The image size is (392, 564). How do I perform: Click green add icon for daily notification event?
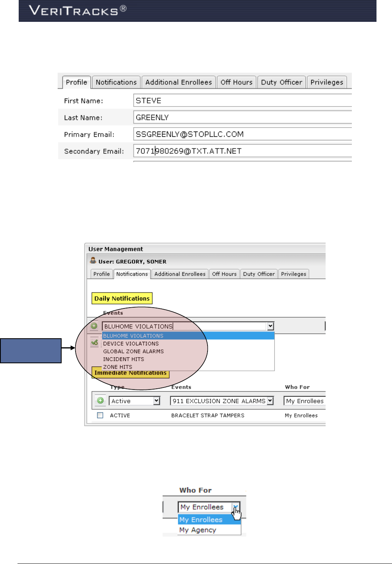94,326
